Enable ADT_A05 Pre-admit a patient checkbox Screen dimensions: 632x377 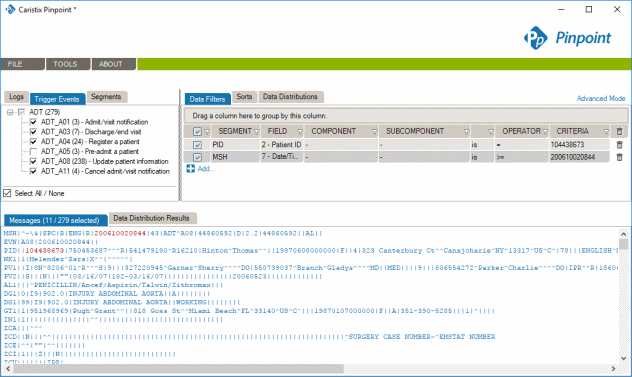[33, 152]
